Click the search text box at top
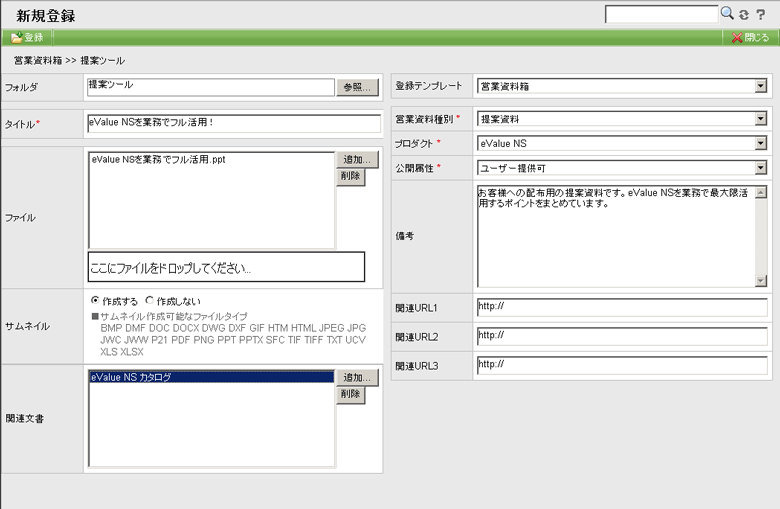The image size is (780, 509). (661, 14)
